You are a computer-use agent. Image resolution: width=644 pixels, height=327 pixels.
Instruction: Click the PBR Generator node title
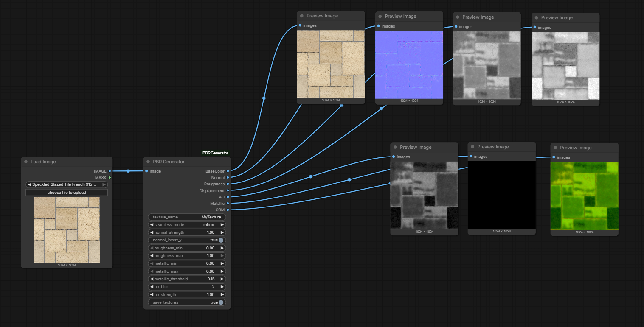coord(169,162)
